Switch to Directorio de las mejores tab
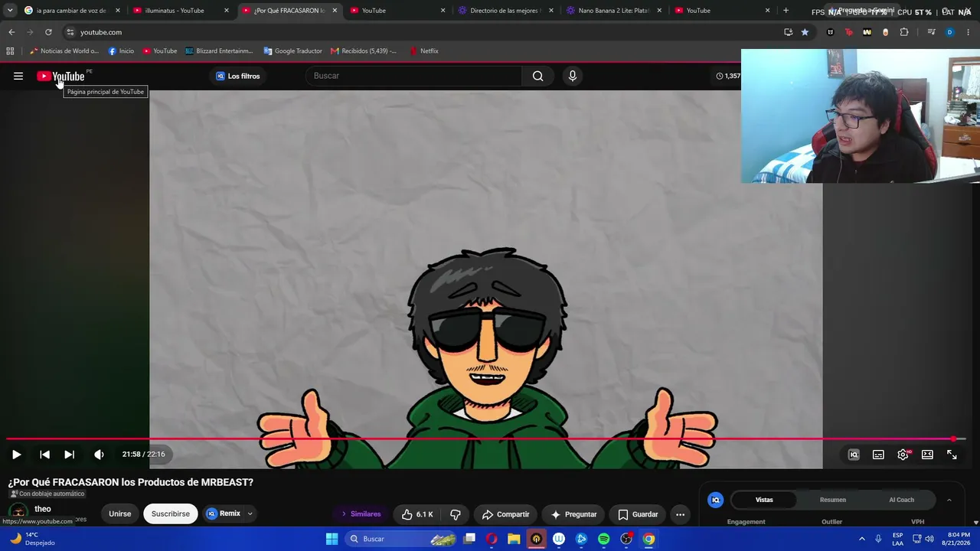 pyautogui.click(x=506, y=11)
